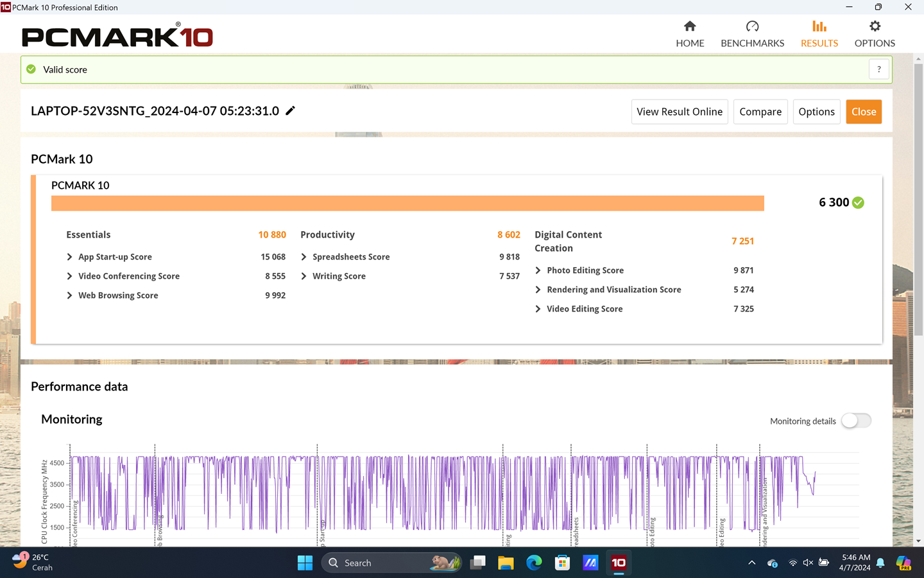Click the Digital Content Creation score 7 251

pyautogui.click(x=742, y=241)
